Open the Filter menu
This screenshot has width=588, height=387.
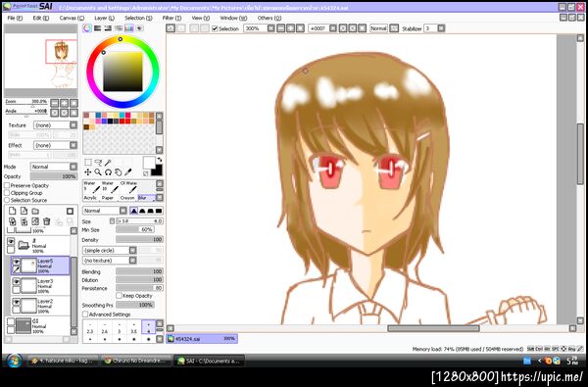coord(171,18)
